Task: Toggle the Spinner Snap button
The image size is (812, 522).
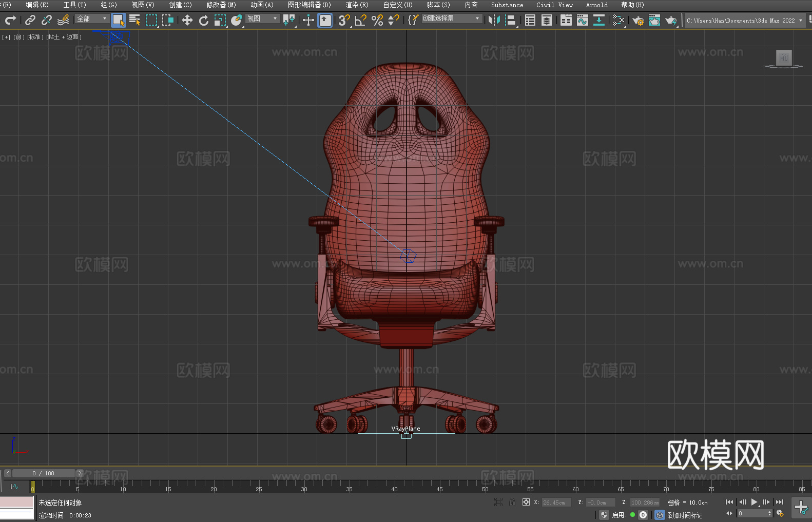Action: click(x=394, y=20)
